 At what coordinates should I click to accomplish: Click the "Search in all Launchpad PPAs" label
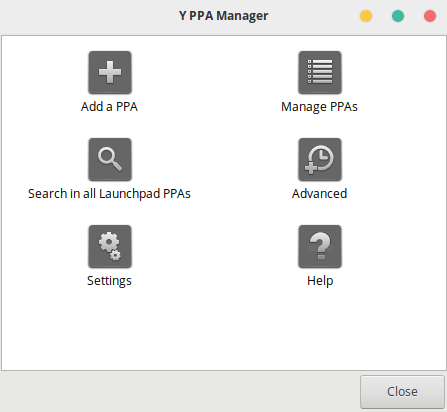[x=109, y=194]
